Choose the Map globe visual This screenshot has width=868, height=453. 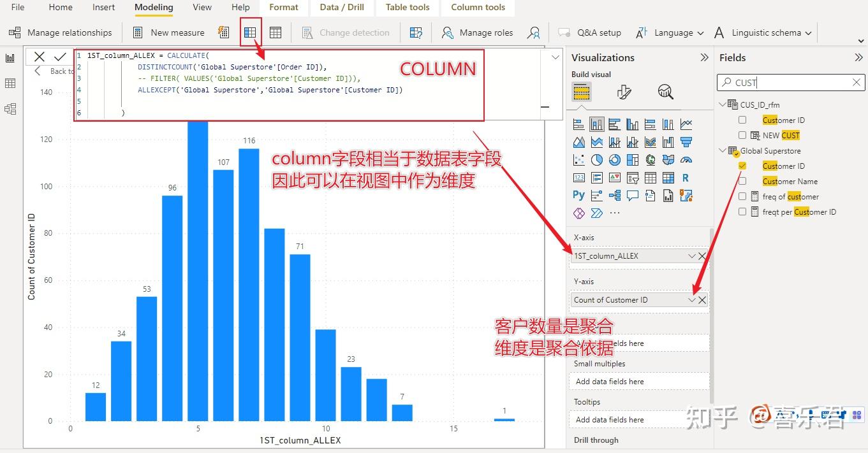click(651, 160)
